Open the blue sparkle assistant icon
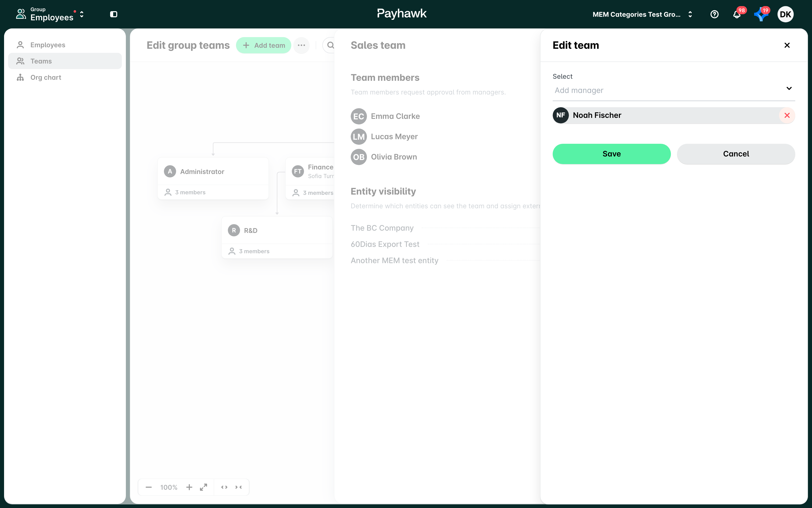Screen dimensions: 812x508 click(x=761, y=14)
